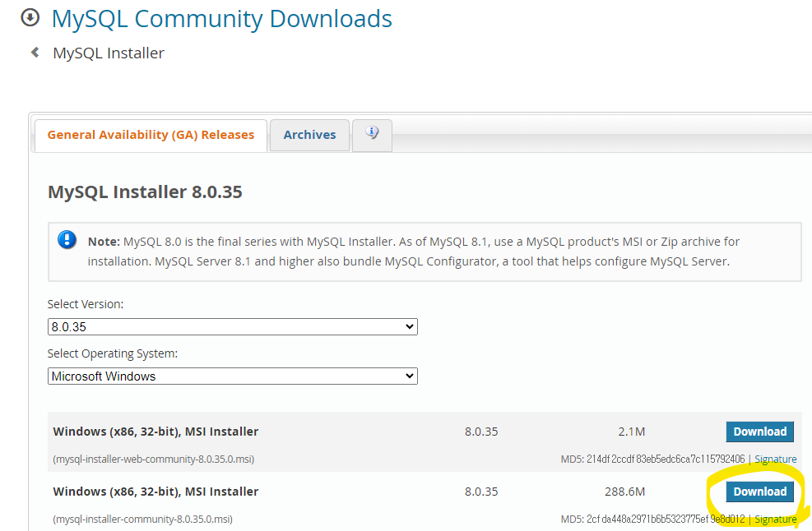Click the 288.6M file size value
The height and width of the screenshot is (531, 812).
tap(624, 492)
